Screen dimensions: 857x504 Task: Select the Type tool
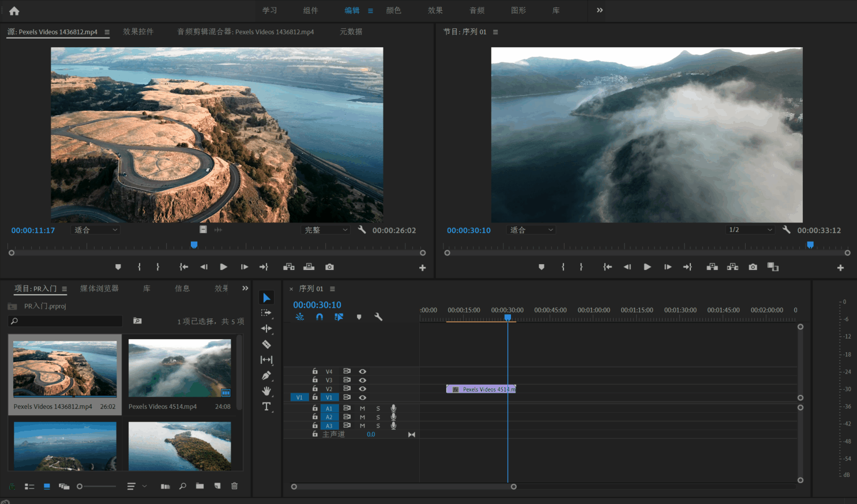[266, 407]
